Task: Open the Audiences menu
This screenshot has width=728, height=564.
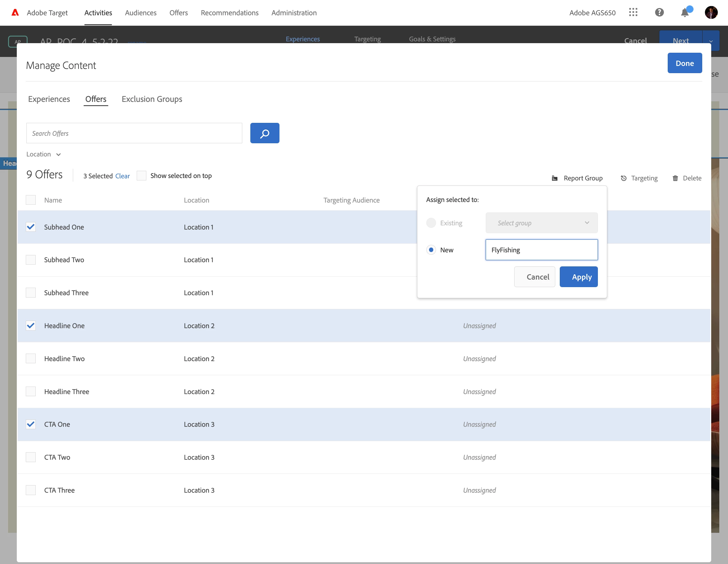Action: (x=140, y=13)
